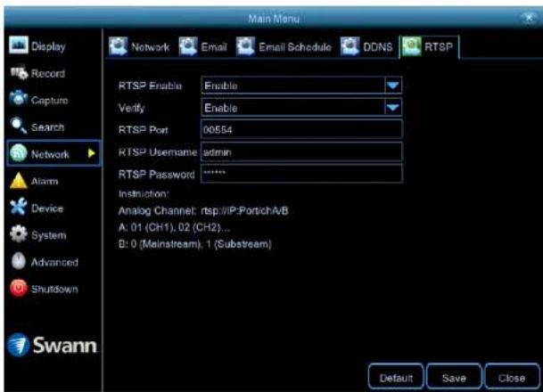This screenshot has width=543, height=392.
Task: Click the yellow Alarm triangle icon
Action: [19, 181]
